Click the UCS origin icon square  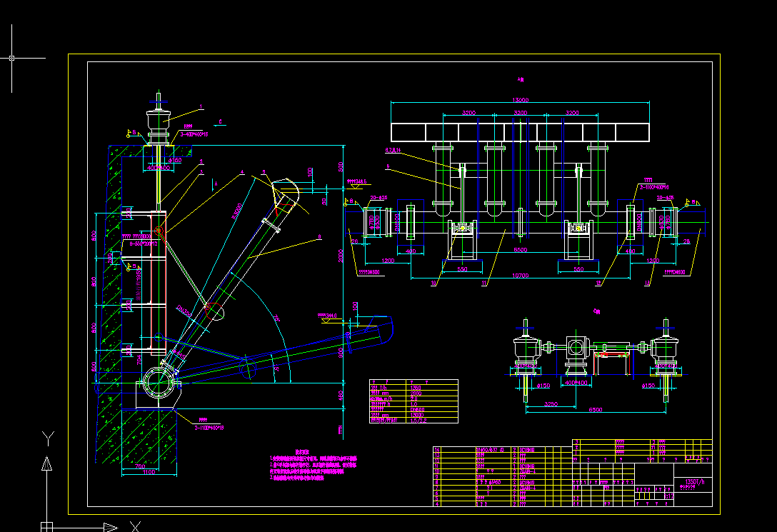tap(46, 527)
